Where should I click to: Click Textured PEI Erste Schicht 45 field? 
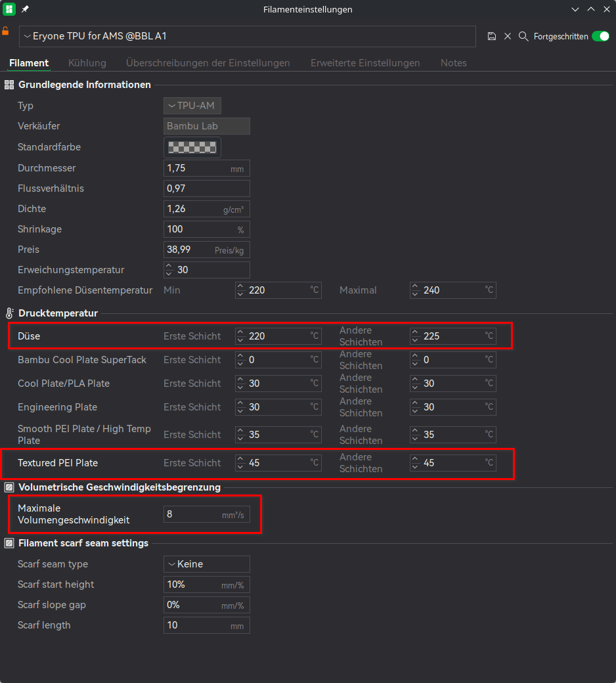pyautogui.click(x=278, y=463)
